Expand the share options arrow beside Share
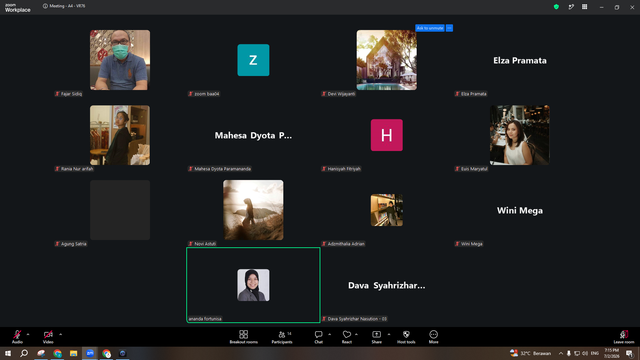640x360 pixels. 389,334
